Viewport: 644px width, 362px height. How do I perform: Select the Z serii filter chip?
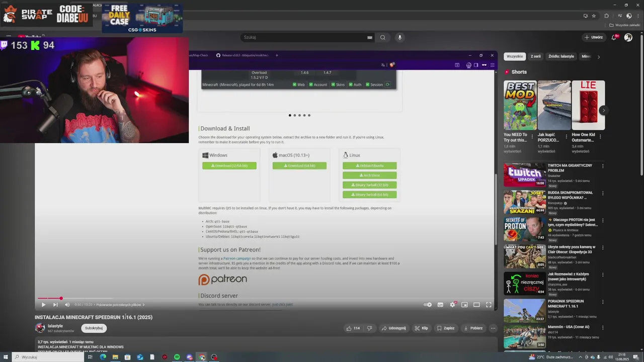tap(536, 56)
